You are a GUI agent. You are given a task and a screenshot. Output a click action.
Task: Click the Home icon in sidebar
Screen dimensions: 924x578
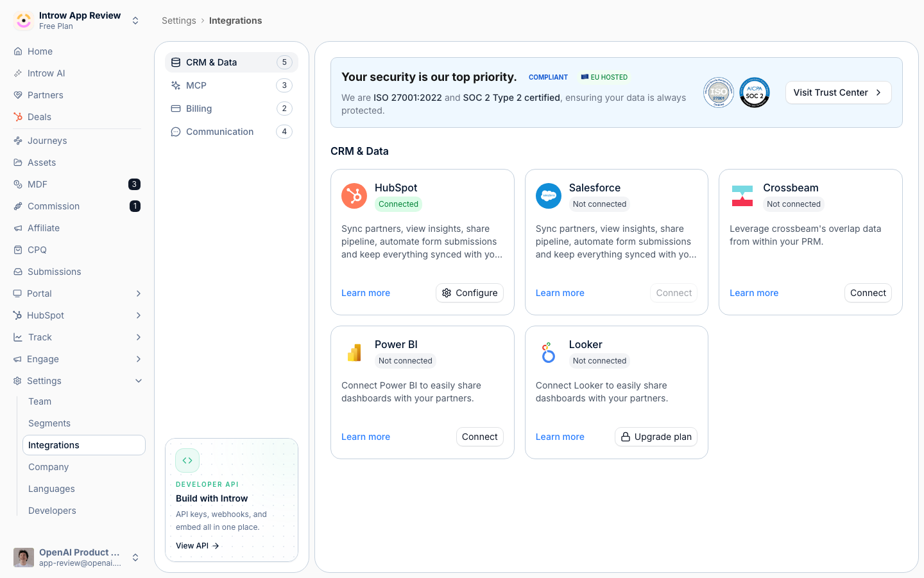point(18,51)
